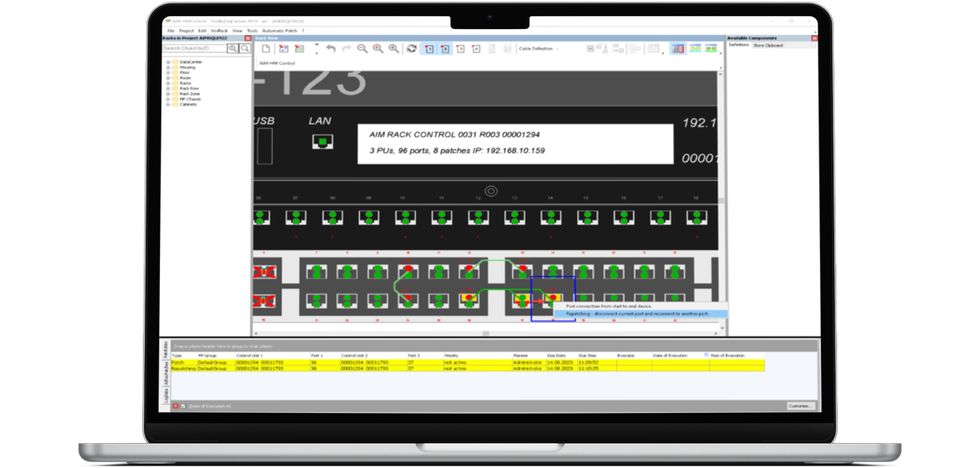Choose Repatching context menu entry
Image resolution: width=980 pixels, height=468 pixels.
[x=640, y=314]
